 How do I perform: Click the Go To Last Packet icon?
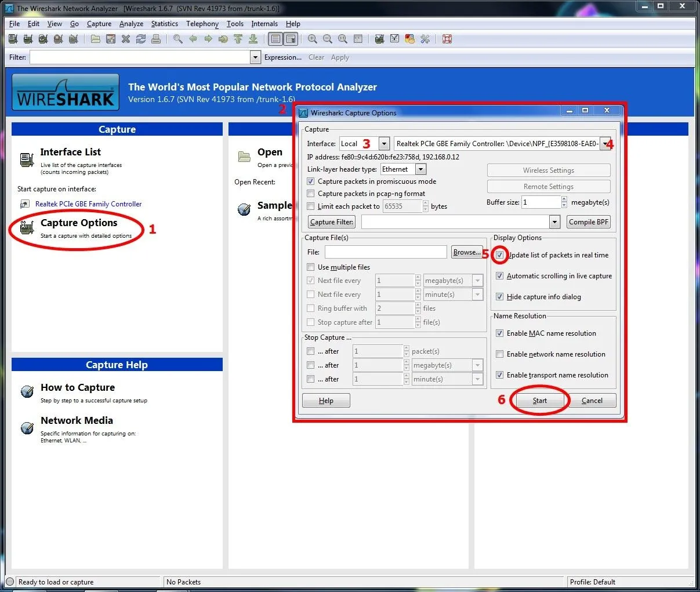click(x=253, y=39)
